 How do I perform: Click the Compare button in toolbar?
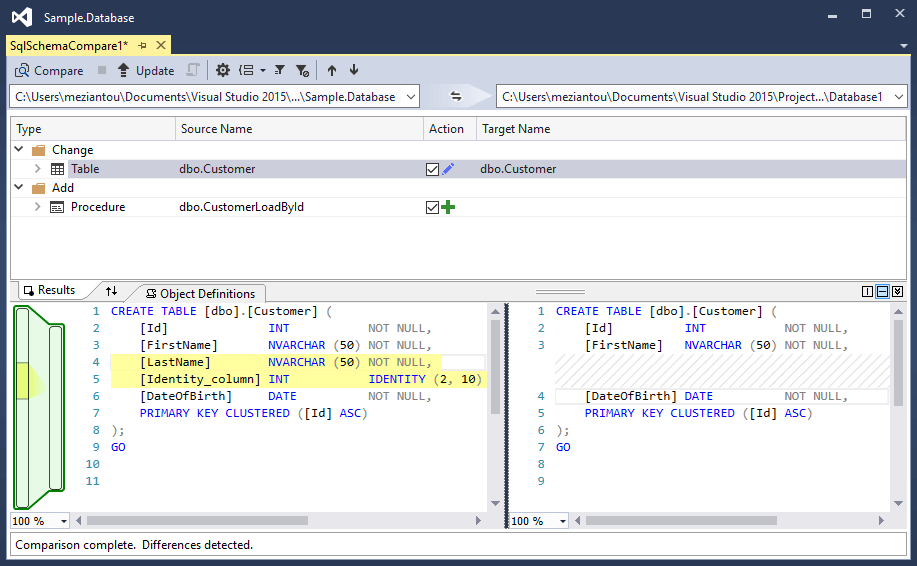pos(49,70)
